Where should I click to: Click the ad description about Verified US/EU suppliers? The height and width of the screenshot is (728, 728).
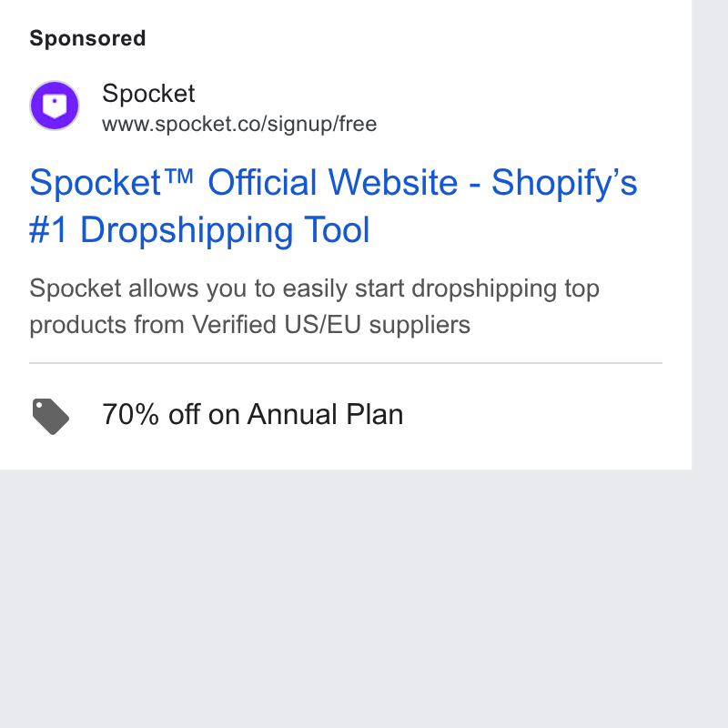(314, 307)
